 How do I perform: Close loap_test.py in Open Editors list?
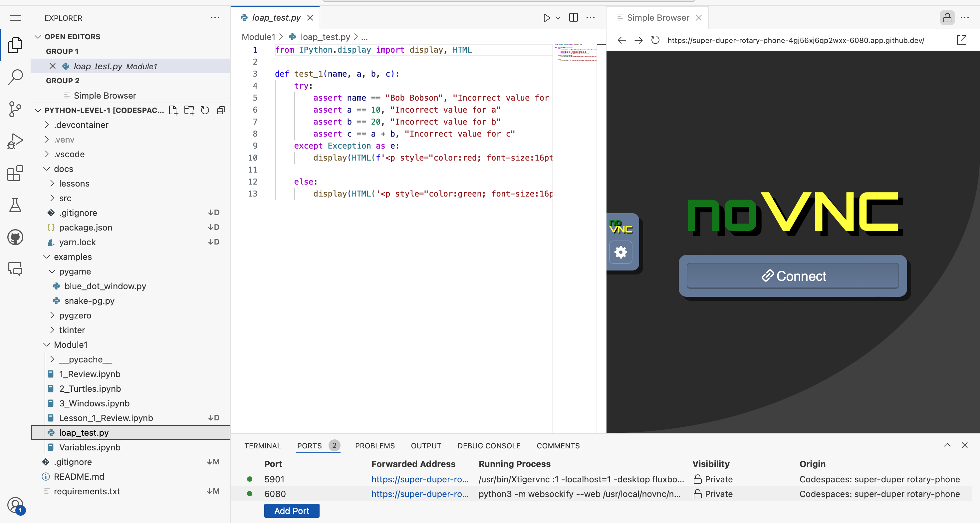[x=53, y=66]
